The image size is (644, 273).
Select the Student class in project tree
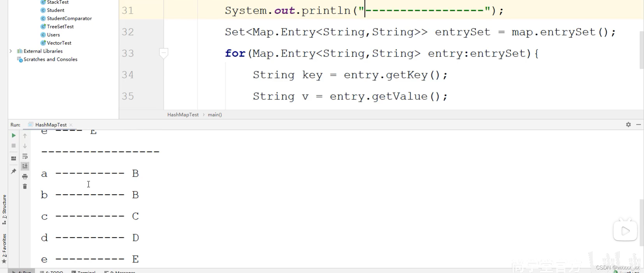coord(55,10)
